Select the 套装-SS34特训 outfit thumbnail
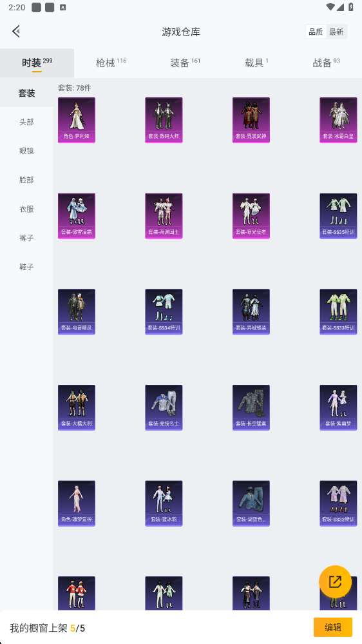Screen dimensions: 362x644 (164, 312)
